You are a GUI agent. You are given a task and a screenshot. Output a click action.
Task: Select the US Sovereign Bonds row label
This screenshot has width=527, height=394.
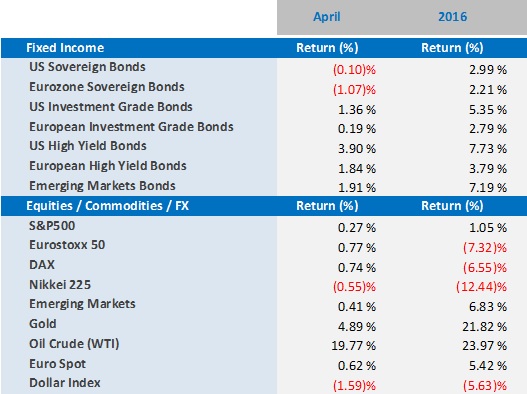point(87,67)
